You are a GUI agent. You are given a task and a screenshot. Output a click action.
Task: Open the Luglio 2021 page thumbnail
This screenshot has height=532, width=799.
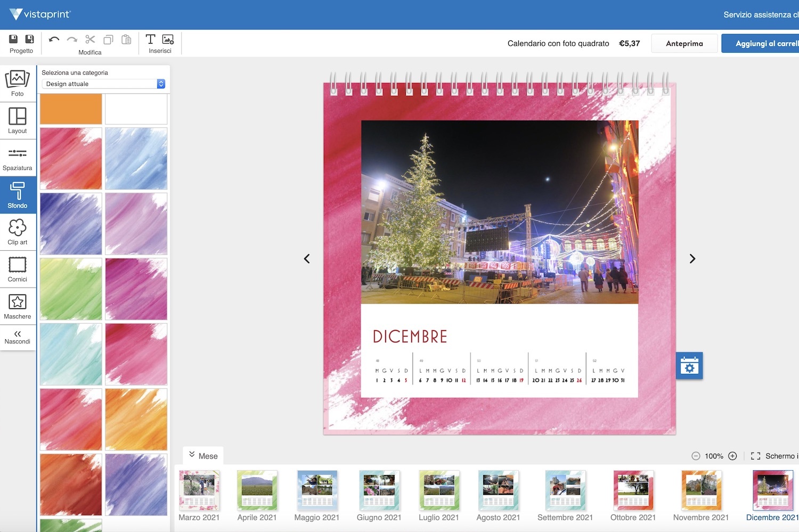pyautogui.click(x=439, y=490)
